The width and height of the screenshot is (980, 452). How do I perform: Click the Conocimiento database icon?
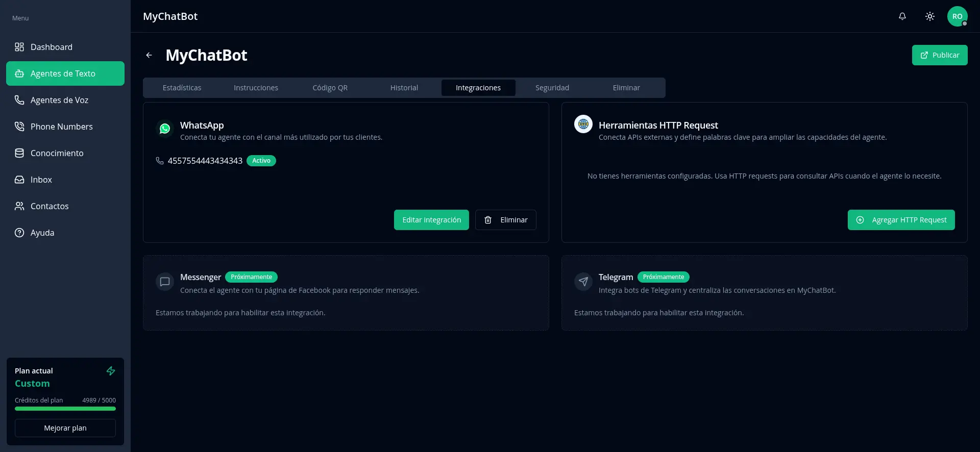[19, 153]
